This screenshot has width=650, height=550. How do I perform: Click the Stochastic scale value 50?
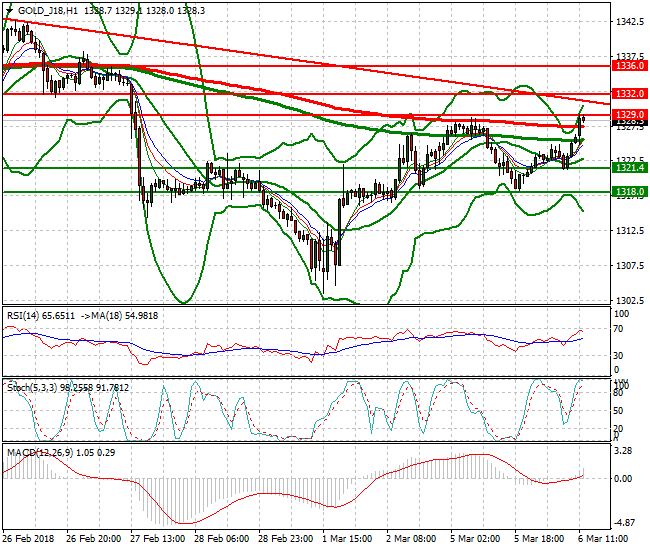pos(618,411)
